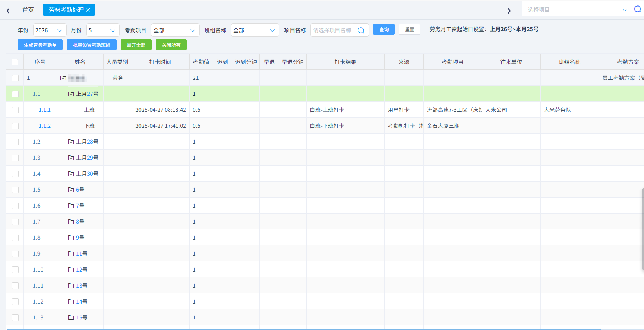The height and width of the screenshot is (330, 644).
Task: Expand the 12号 folder icon
Action: (x=71, y=270)
